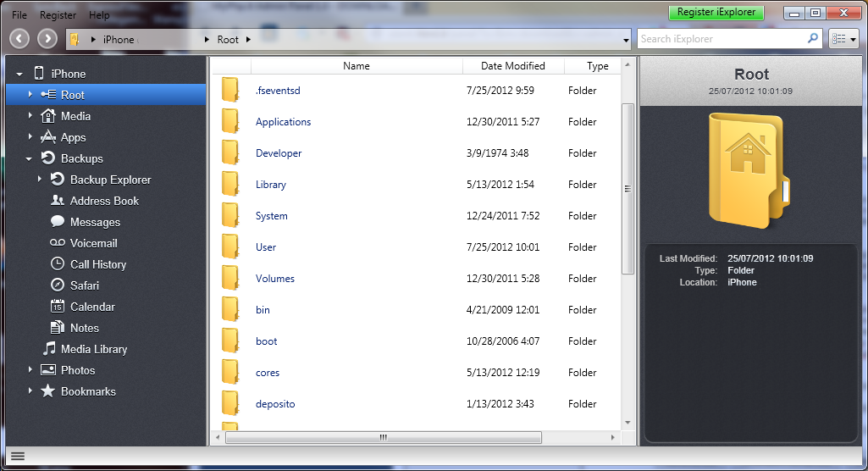Viewport: 868px width, 471px height.
Task: Open the Address Book contacts icon
Action: 58,201
